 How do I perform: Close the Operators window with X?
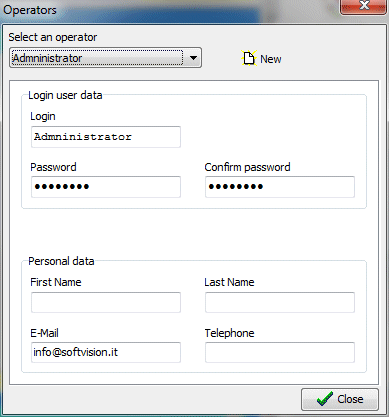click(364, 6)
